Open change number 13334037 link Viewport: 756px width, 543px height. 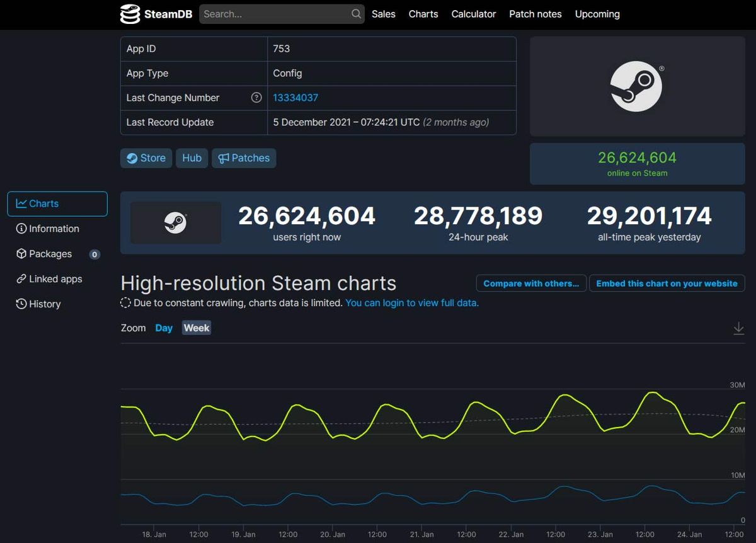point(294,98)
